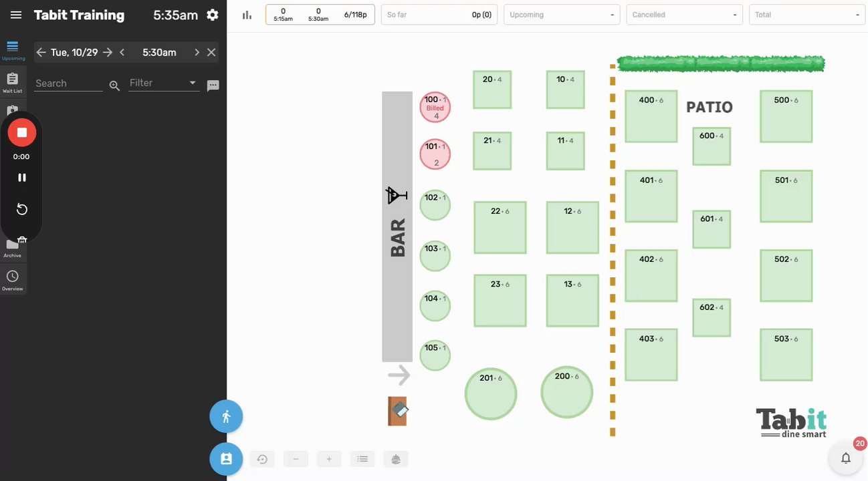Advance time past 5:30am with right chevron
Image resolution: width=868 pixels, height=481 pixels.
coord(197,52)
